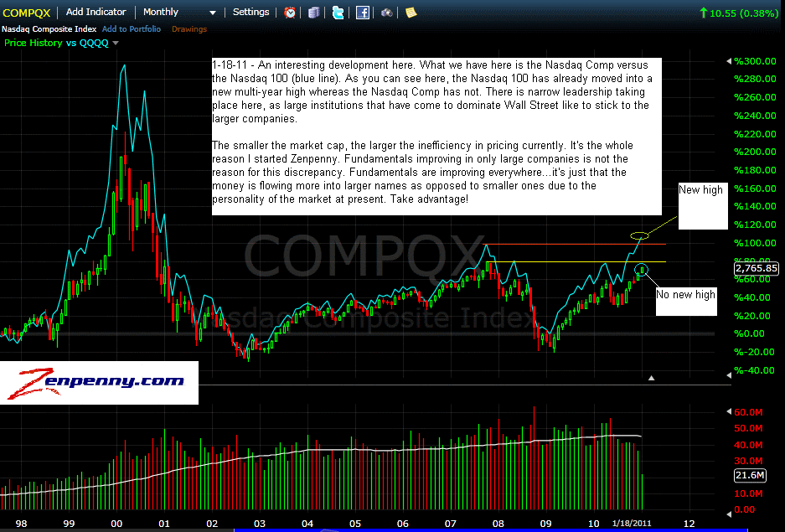
Task: Click the %240.00 scale label
Action: 755,116
